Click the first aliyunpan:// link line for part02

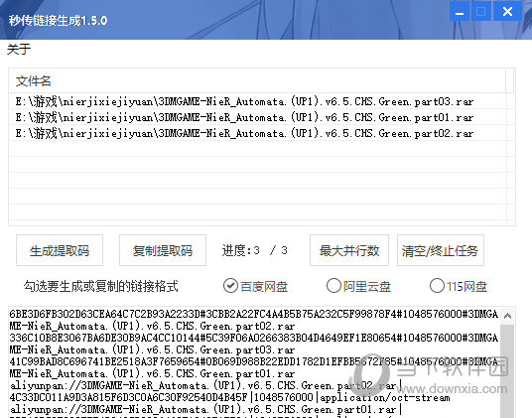tap(205, 386)
